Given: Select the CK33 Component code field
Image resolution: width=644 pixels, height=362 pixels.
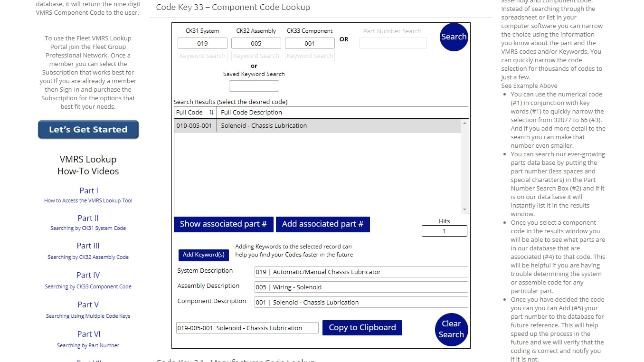Looking at the screenshot, I should (310, 43).
